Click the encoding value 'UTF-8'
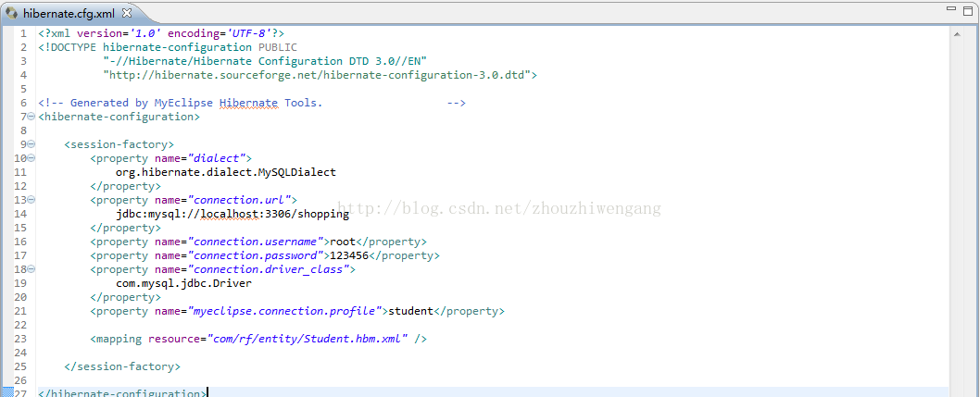This screenshot has height=397, width=980. pos(248,33)
